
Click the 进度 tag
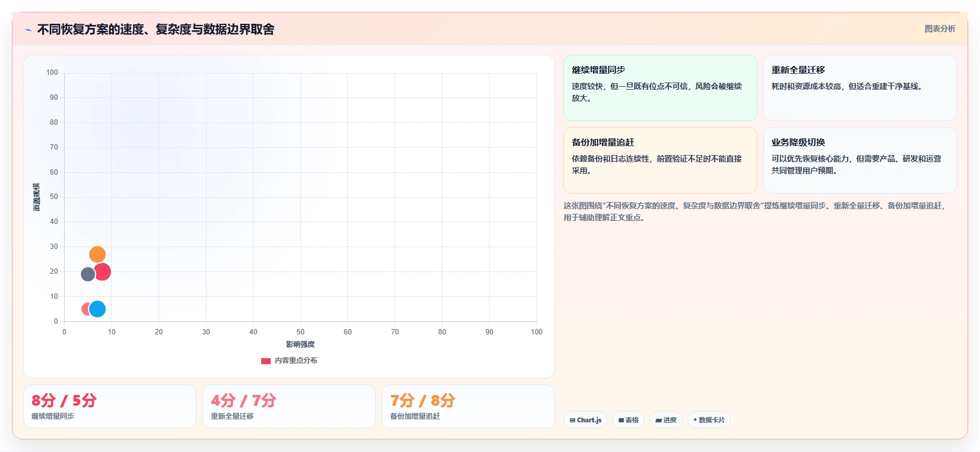pyautogui.click(x=666, y=420)
